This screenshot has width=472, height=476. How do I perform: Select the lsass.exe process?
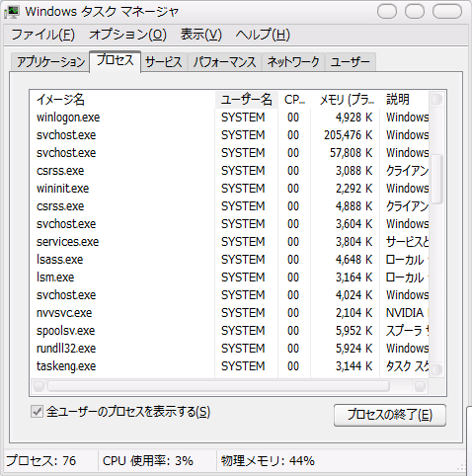[x=230, y=260]
